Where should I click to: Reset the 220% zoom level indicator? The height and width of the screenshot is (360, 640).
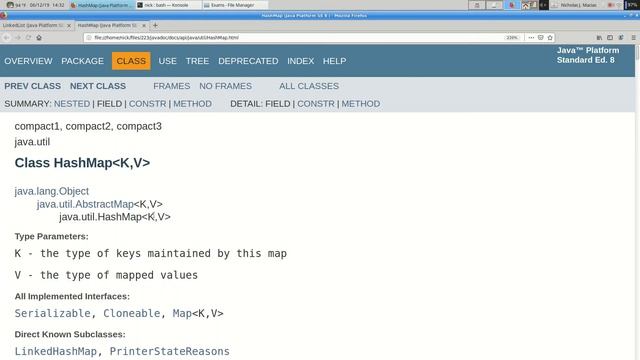[512, 38]
